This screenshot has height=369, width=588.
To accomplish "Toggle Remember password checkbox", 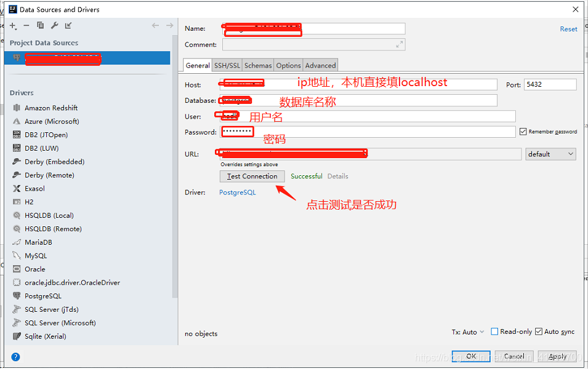I will 523,132.
